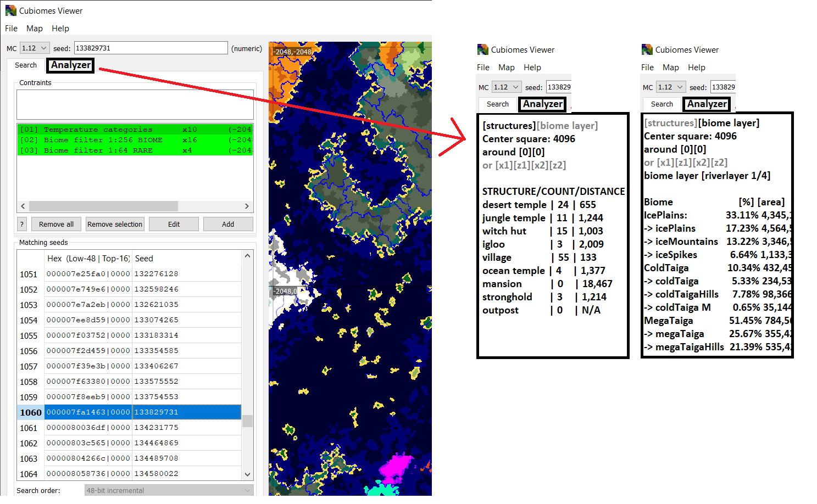Click the '?' help icon near Remove all

click(21, 223)
